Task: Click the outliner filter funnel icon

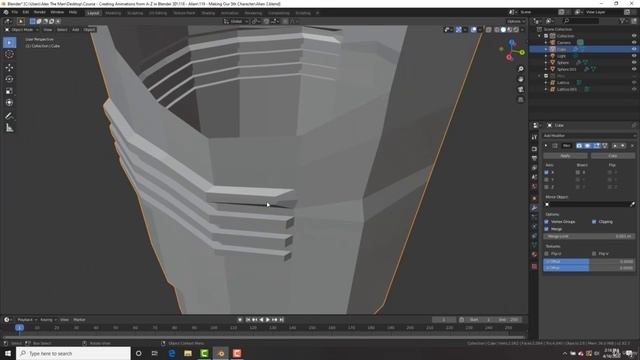Action: click(x=622, y=21)
